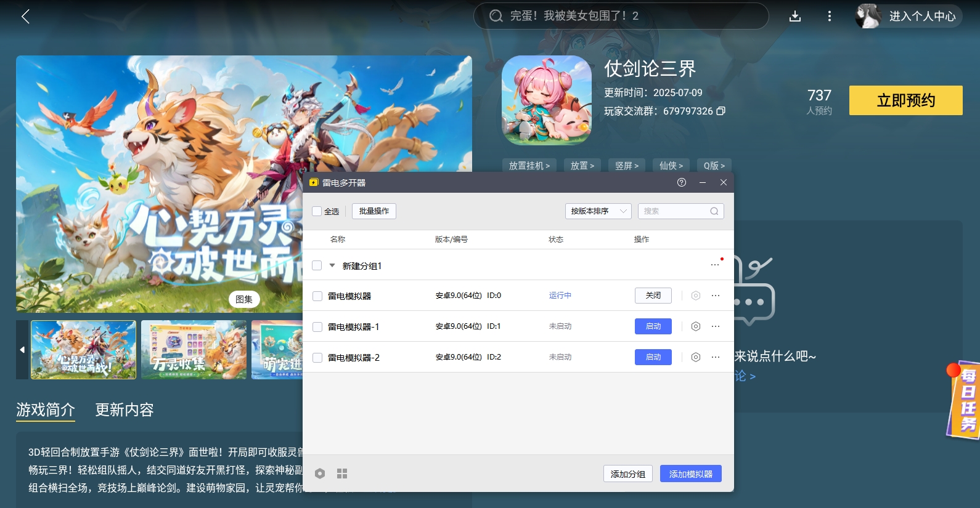Close the 雷电多开器 window
Viewport: 980px width, 508px height.
(x=724, y=182)
